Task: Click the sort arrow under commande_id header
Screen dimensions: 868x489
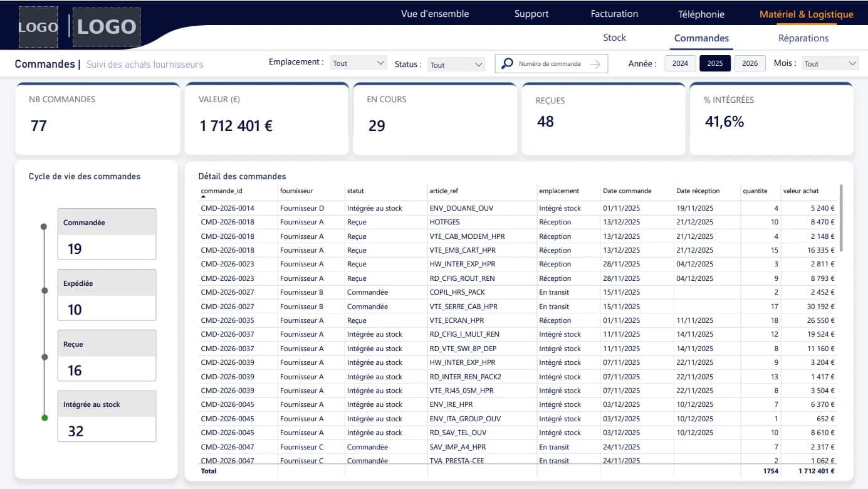Action: point(203,197)
